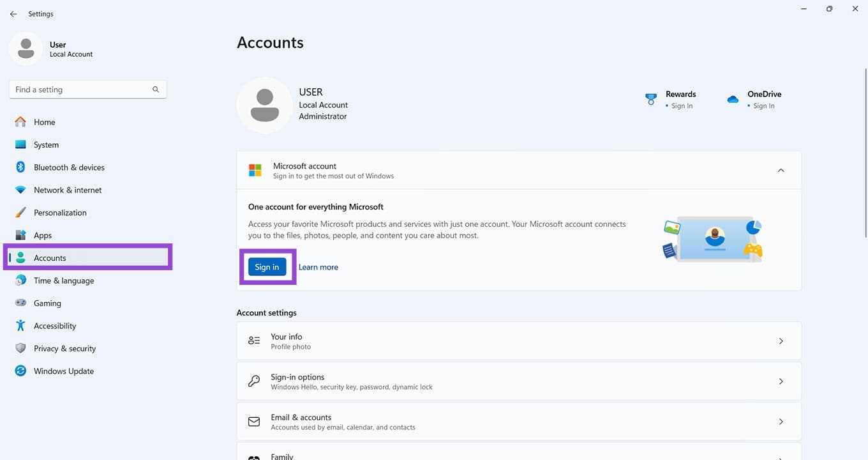The image size is (868, 460).
Task: Collapse the Microsoft account banner
Action: click(781, 170)
